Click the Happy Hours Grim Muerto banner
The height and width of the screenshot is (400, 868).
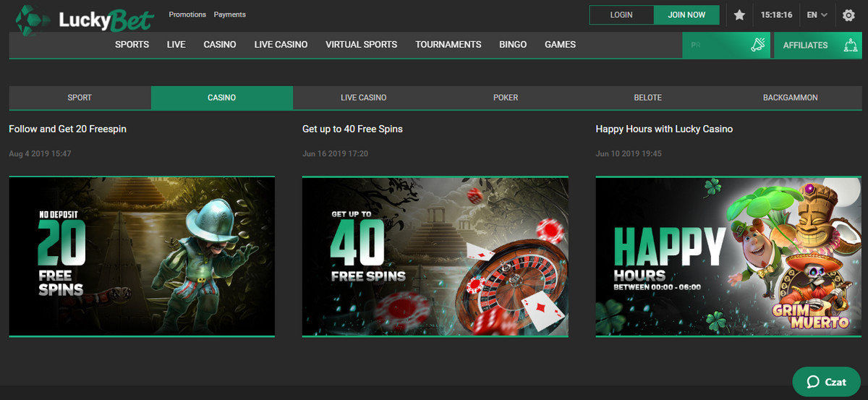728,256
